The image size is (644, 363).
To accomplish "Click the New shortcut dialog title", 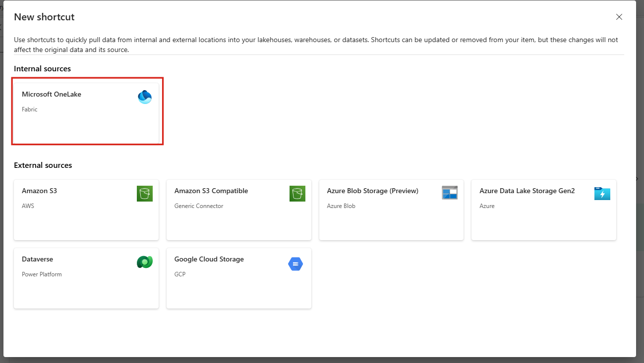I will (x=44, y=17).
